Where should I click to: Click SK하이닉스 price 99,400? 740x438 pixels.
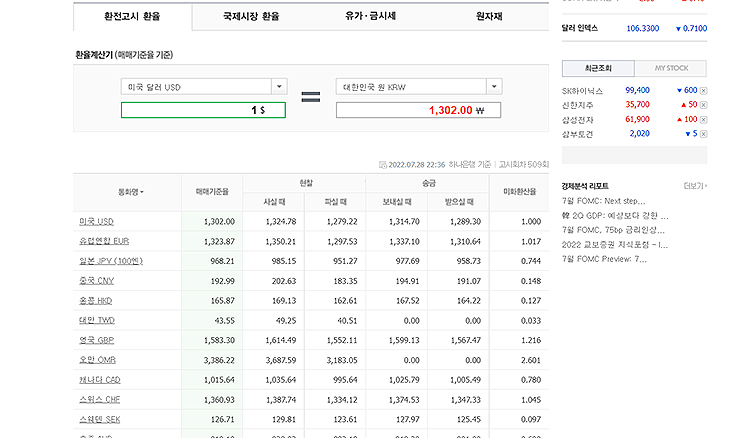[x=638, y=90]
